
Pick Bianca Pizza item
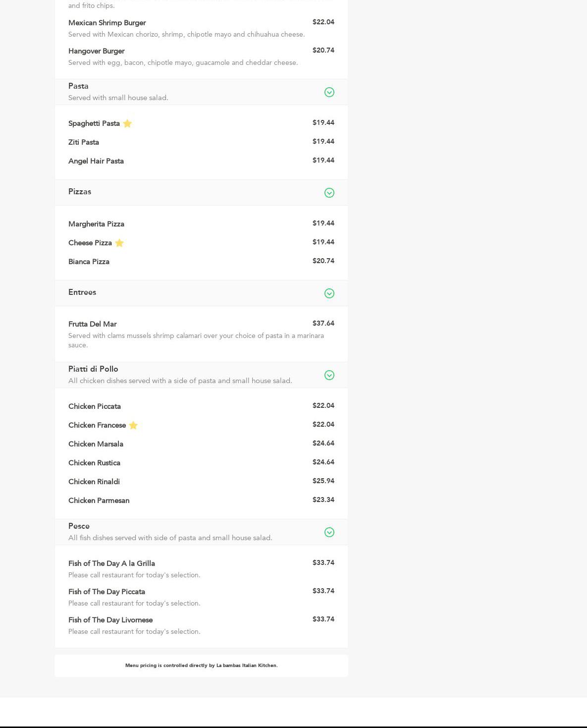click(x=89, y=262)
